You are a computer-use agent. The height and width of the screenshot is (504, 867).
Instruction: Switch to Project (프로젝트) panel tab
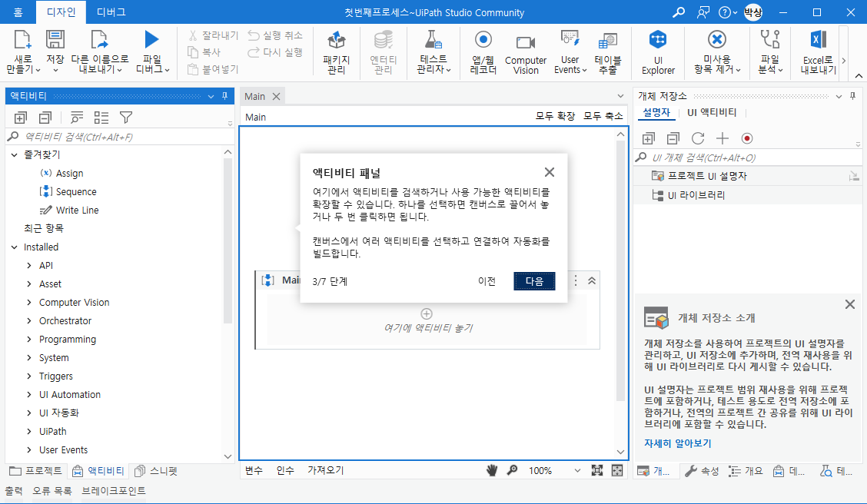[36, 471]
